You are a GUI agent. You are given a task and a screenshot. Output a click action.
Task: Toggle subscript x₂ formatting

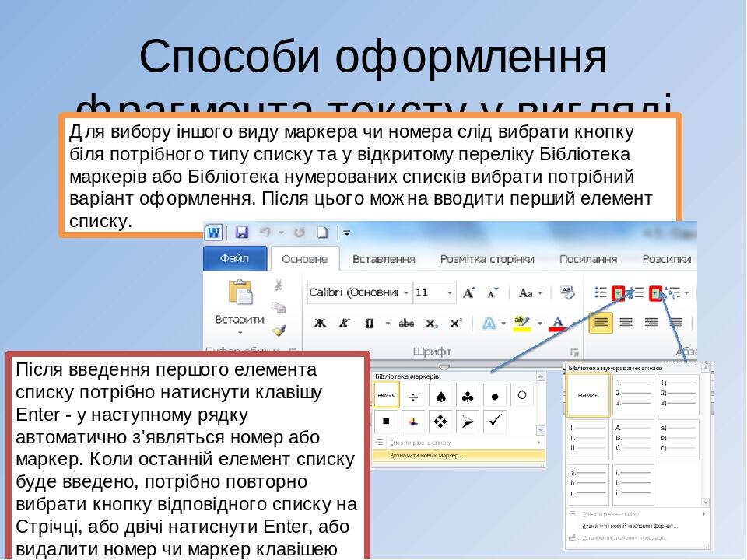[x=431, y=324]
